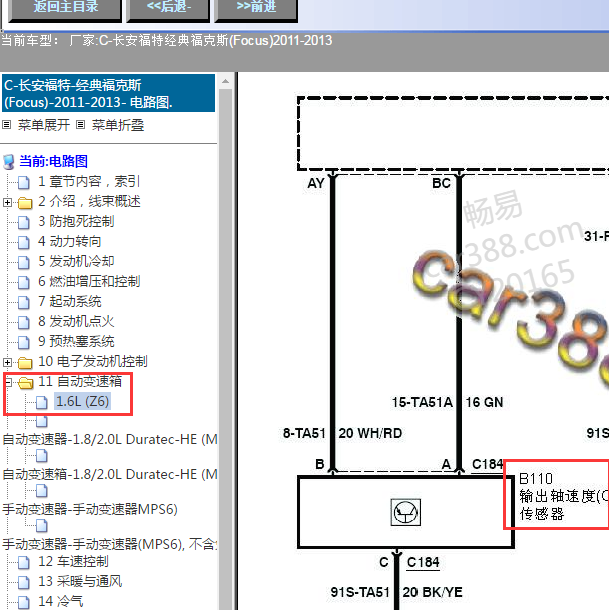Open 手动变速器(MPS6), 不含 entry
The height and width of the screenshot is (610, 609).
point(110,544)
